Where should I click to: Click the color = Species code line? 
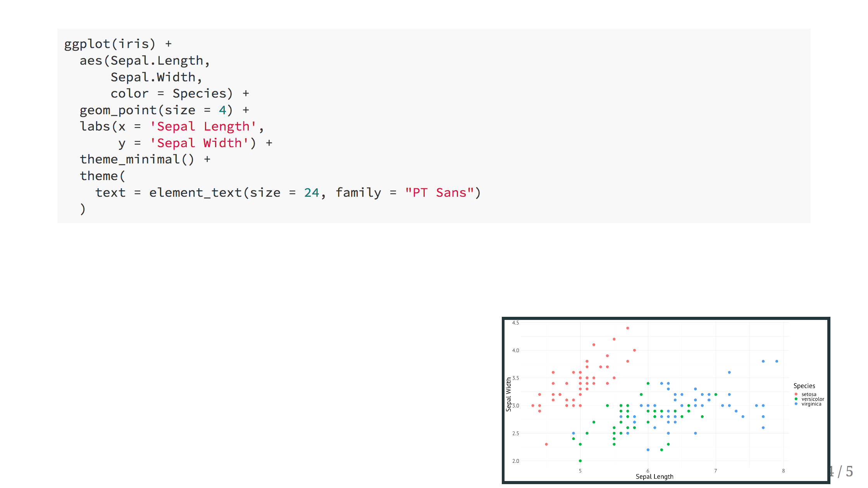180,93
